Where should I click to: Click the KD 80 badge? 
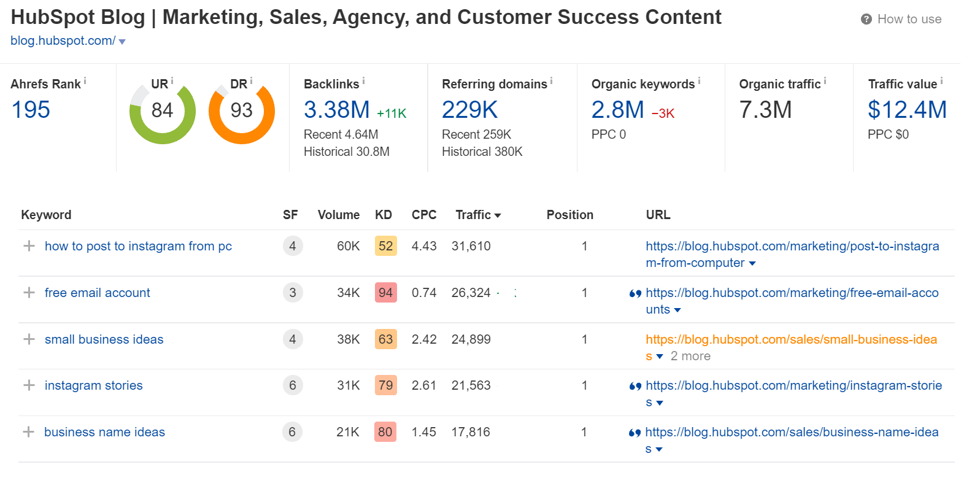click(385, 432)
